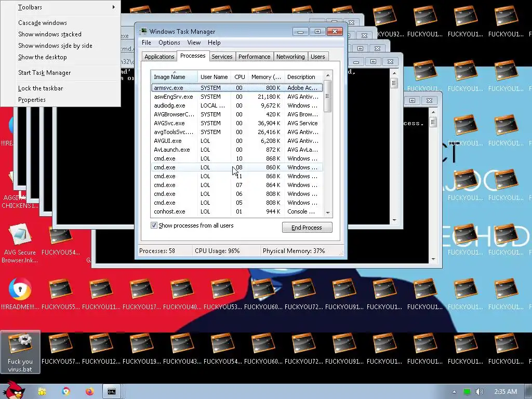
Task: Select the FUCKYOU19 desktop file icon
Action: coord(142,349)
